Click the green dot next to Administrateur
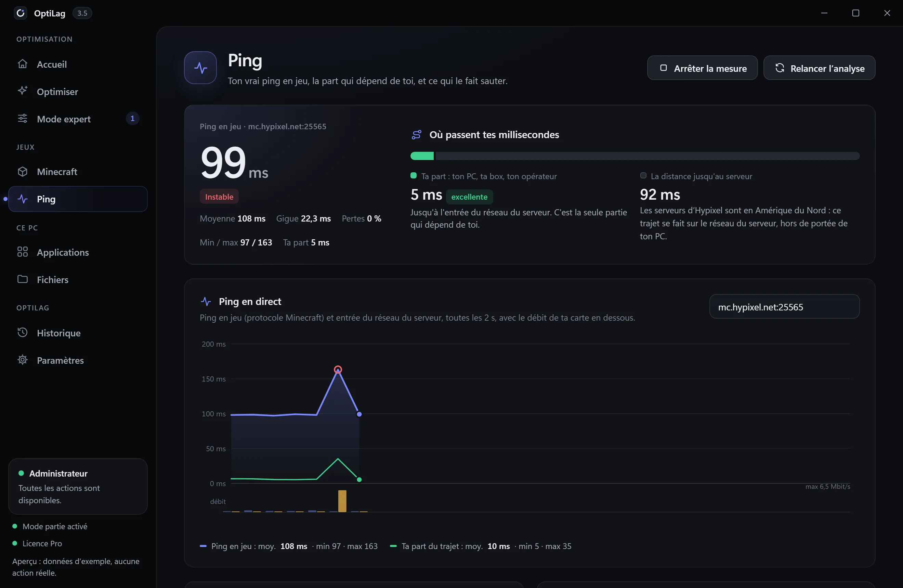 (x=21, y=473)
